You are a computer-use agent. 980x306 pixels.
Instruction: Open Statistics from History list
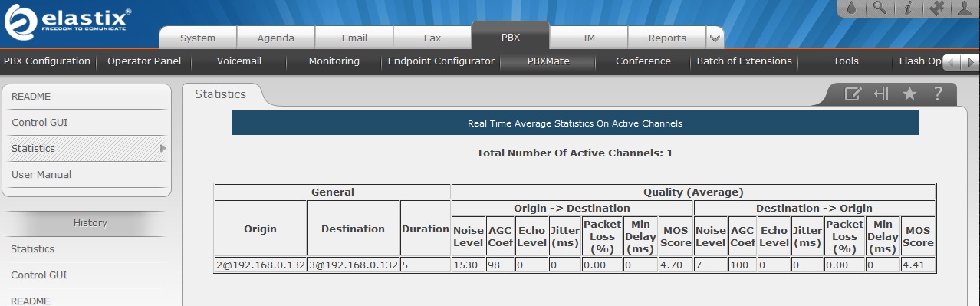pos(32,249)
